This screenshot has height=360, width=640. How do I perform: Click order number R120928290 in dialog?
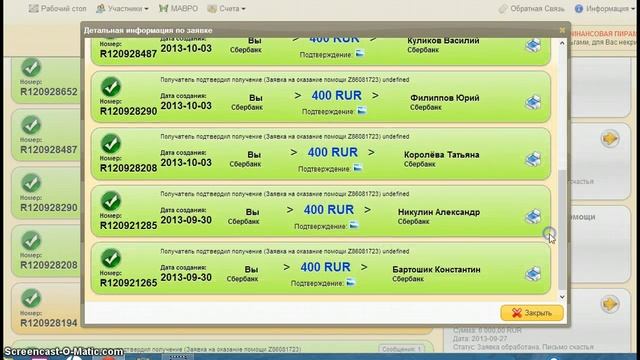tap(128, 111)
